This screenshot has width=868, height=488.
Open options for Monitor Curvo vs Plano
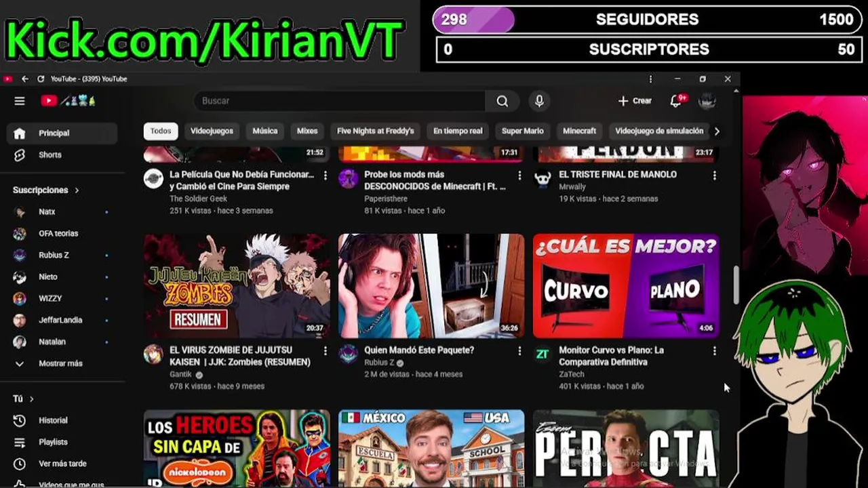pyautogui.click(x=715, y=351)
